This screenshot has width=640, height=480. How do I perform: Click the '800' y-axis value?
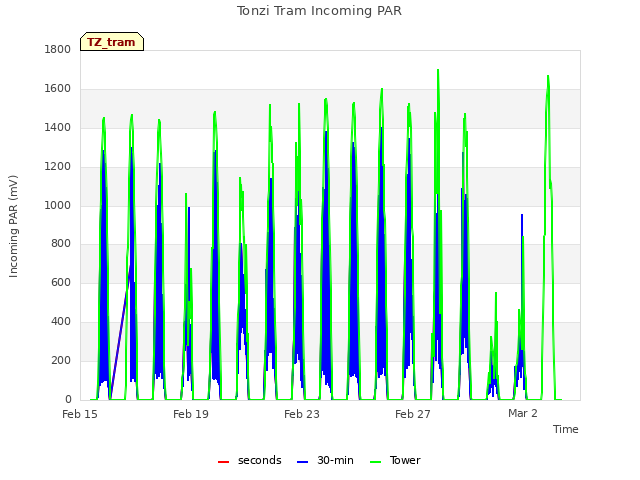[61, 244]
